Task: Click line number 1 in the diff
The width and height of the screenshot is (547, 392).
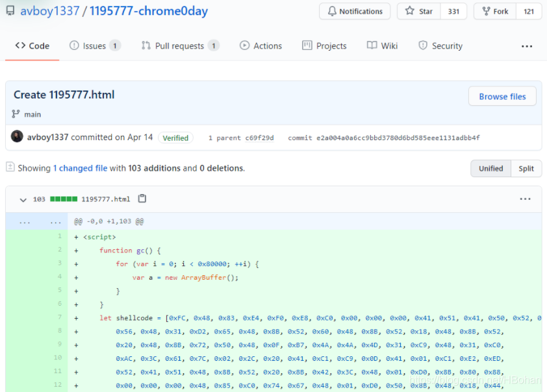Action: coord(60,236)
